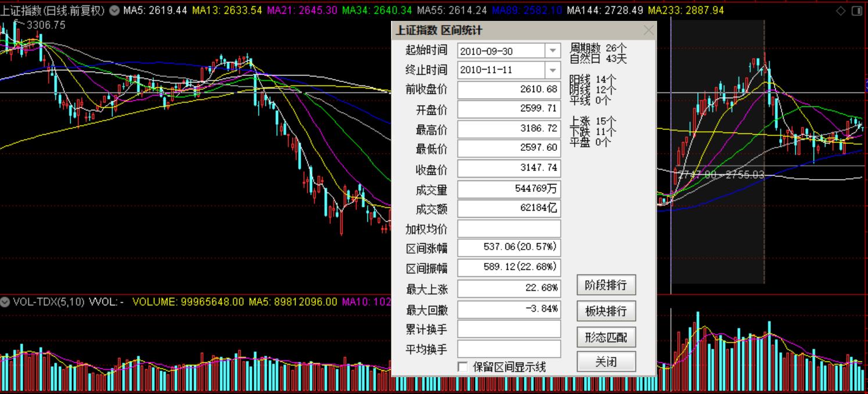868x394 pixels.
Task: Click the 最高价 value 3186.72
Action: pyautogui.click(x=509, y=129)
